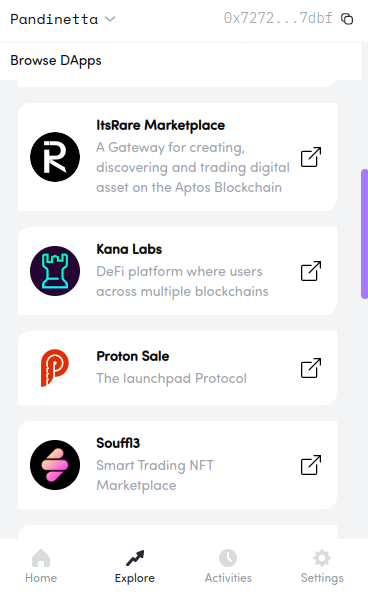
Task: Expand the Pandinetta account dropdown chevron
Action: 110,19
